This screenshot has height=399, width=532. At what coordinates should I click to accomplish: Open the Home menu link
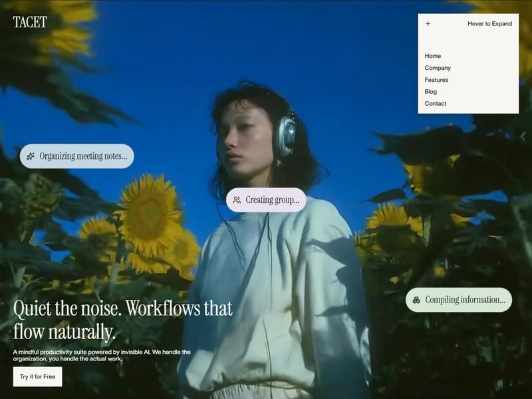tap(433, 56)
